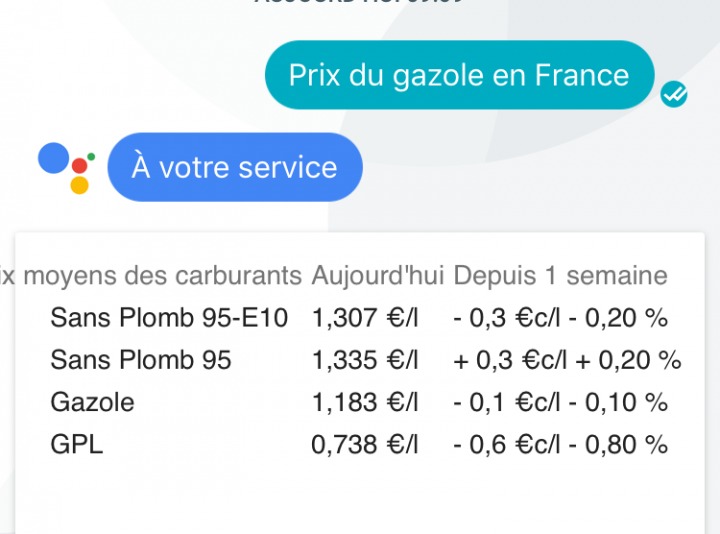Tap the "À votre service" reply bubble

tap(234, 167)
